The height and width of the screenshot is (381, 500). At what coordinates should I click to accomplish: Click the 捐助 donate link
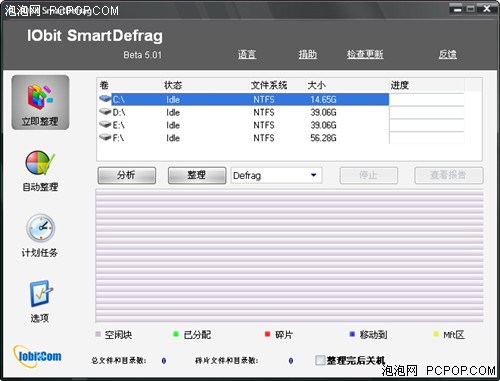308,54
